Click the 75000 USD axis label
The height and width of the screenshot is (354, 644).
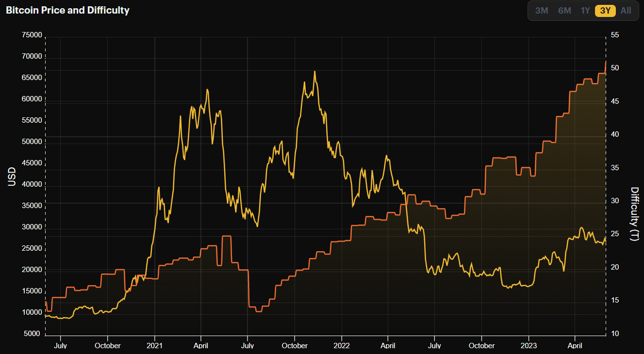tap(32, 35)
